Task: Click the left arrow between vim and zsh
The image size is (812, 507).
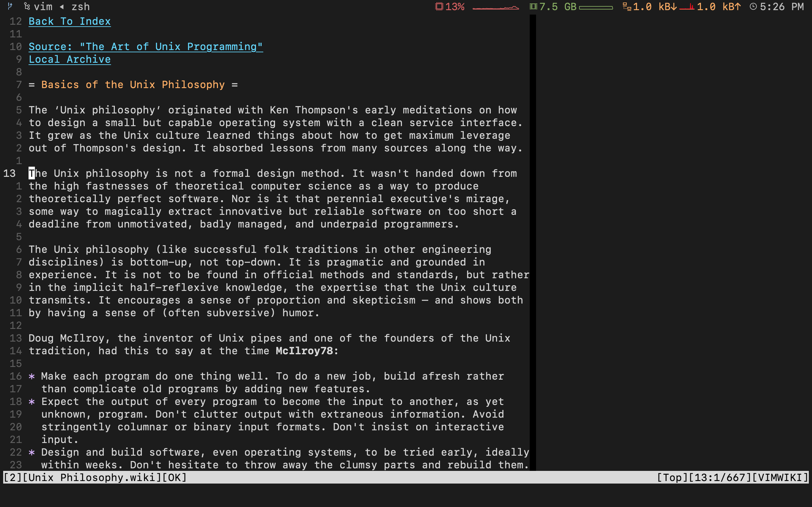Action: [62, 6]
